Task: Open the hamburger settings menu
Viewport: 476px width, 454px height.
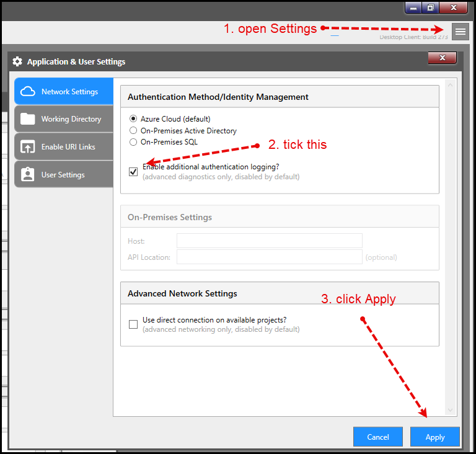Action: 461,32
